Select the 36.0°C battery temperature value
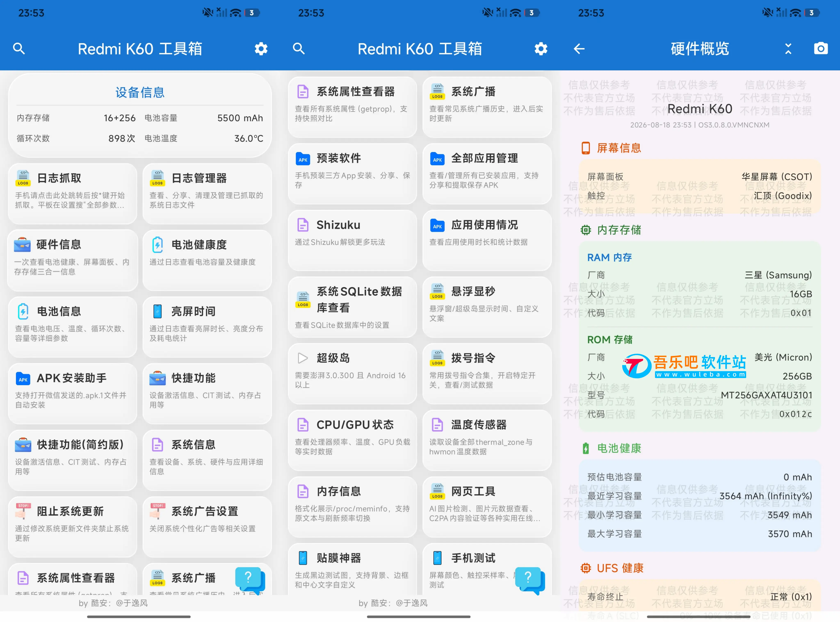 pyautogui.click(x=249, y=139)
